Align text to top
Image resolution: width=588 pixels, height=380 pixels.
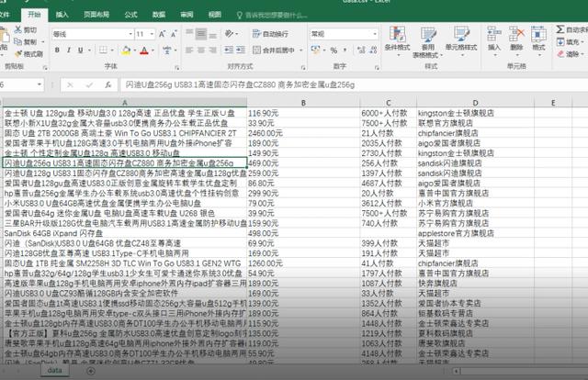pyautogui.click(x=189, y=34)
